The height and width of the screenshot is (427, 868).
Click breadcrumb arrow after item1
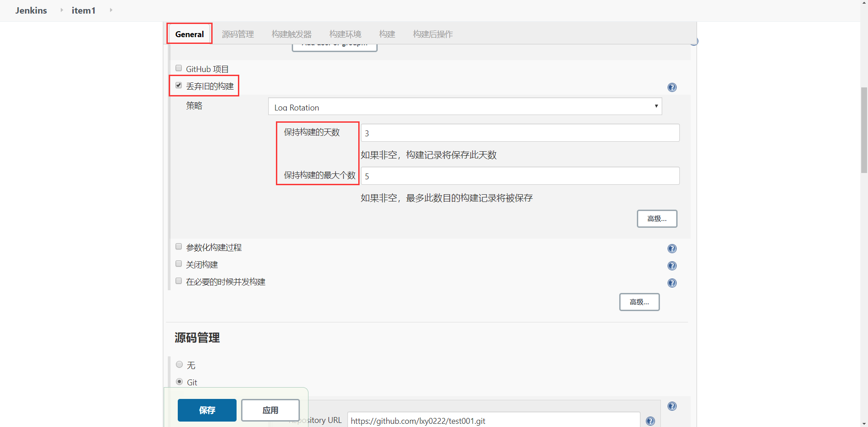[x=111, y=10]
